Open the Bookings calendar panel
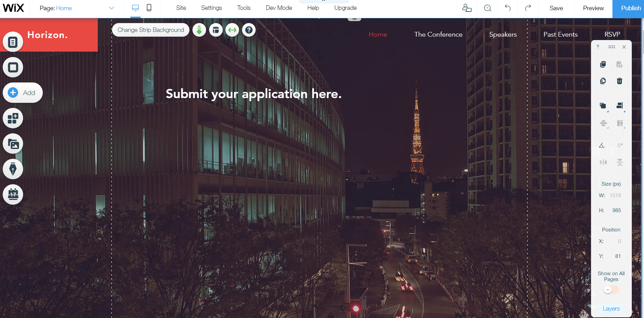The width and height of the screenshot is (644, 318). point(13,194)
